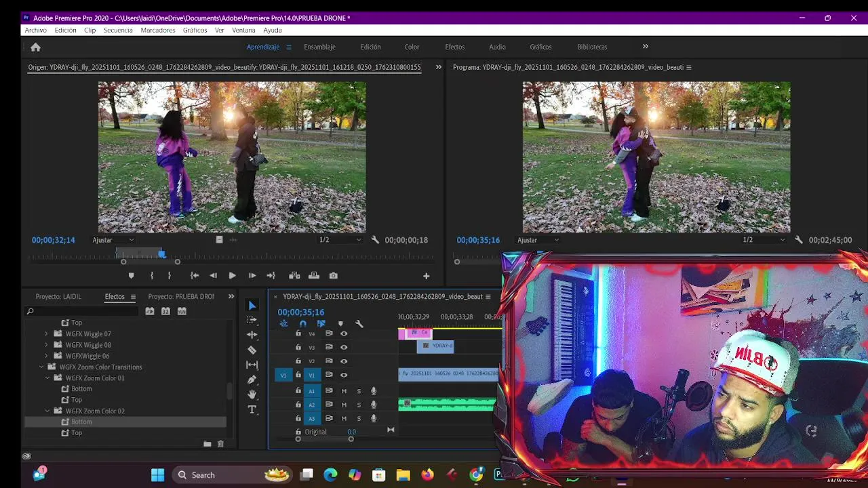Delete custom item trash icon in Effects
This screenshot has height=488, width=868.
(x=220, y=444)
